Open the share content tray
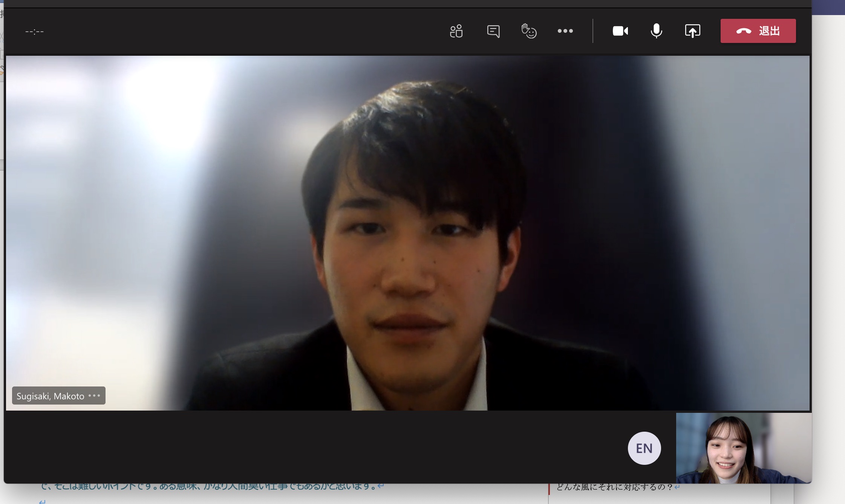The height and width of the screenshot is (504, 845). [692, 31]
